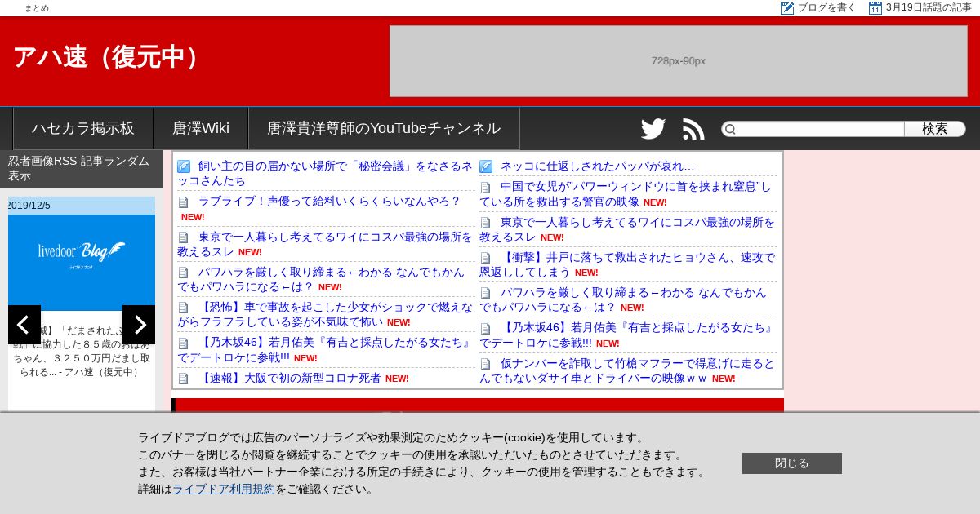Open the ハセカラ掲示板 menu item
980x514 pixels.
[83, 128]
